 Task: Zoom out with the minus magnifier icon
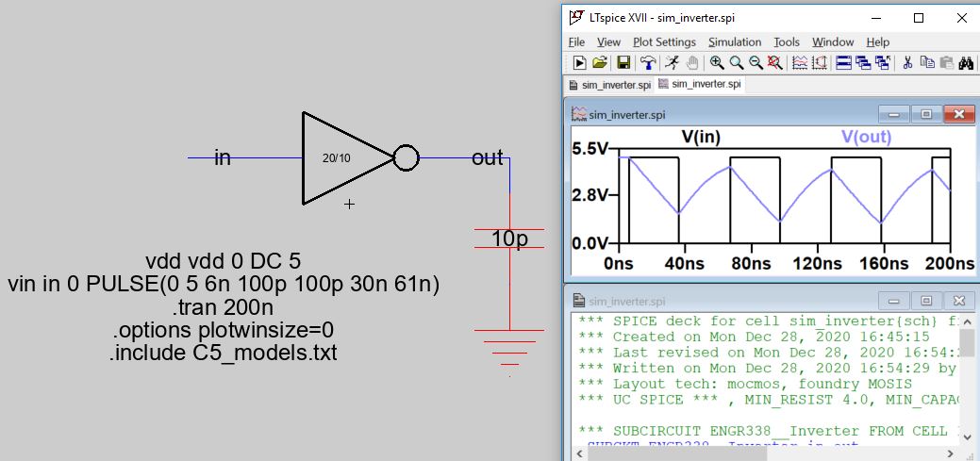tap(756, 62)
